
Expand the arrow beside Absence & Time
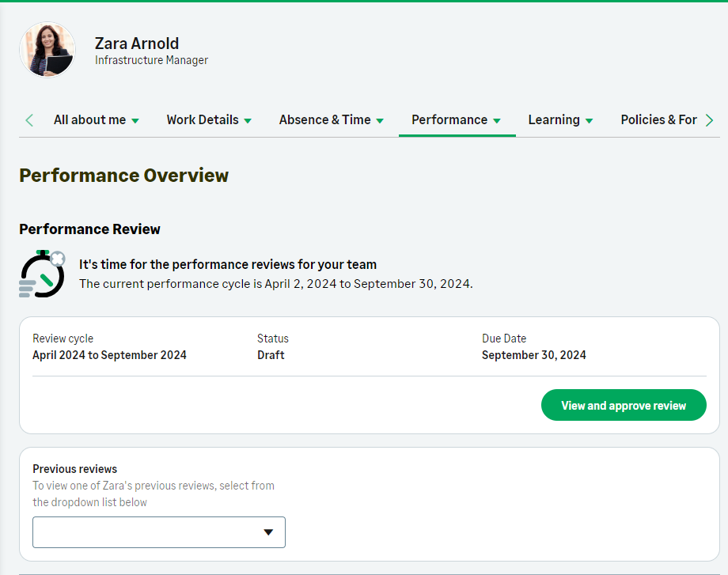(x=380, y=121)
